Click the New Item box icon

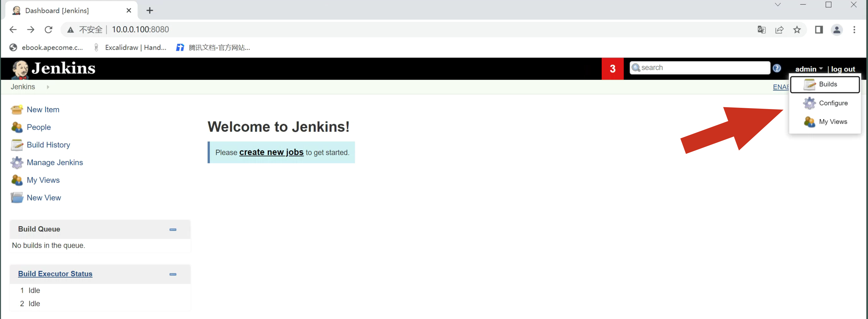17,110
